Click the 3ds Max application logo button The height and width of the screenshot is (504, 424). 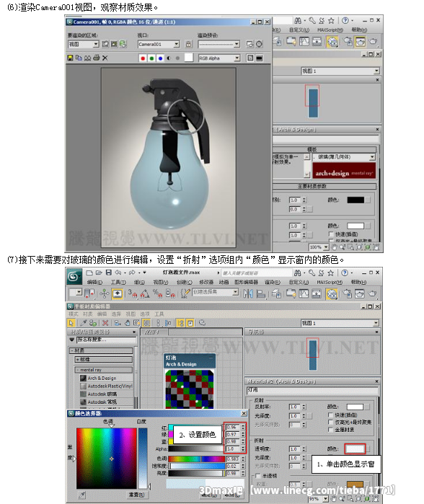(74, 276)
